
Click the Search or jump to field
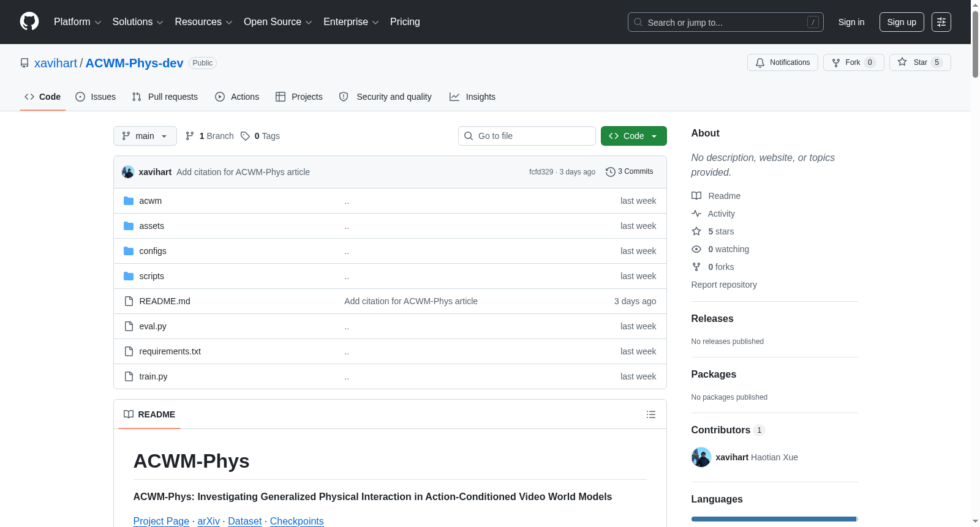pos(726,22)
